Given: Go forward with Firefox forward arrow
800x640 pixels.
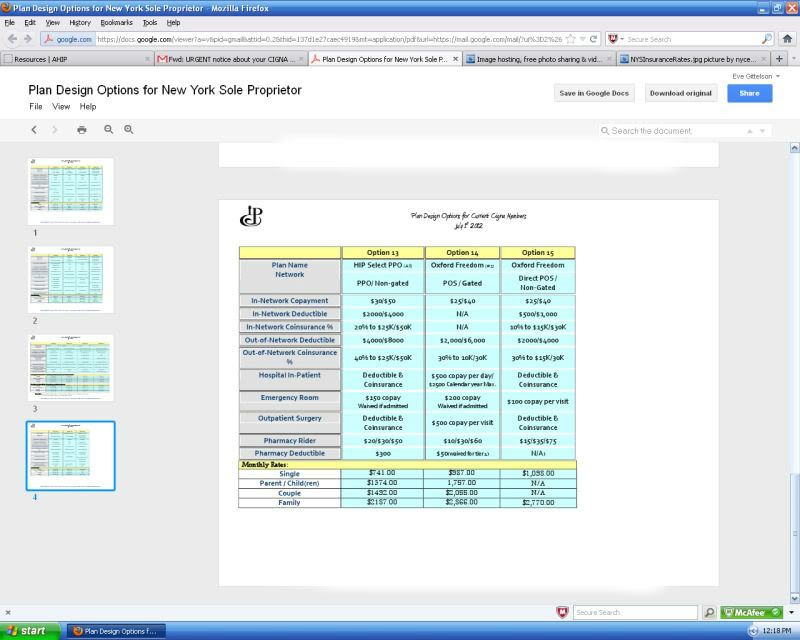Looking at the screenshot, I should click(28, 39).
